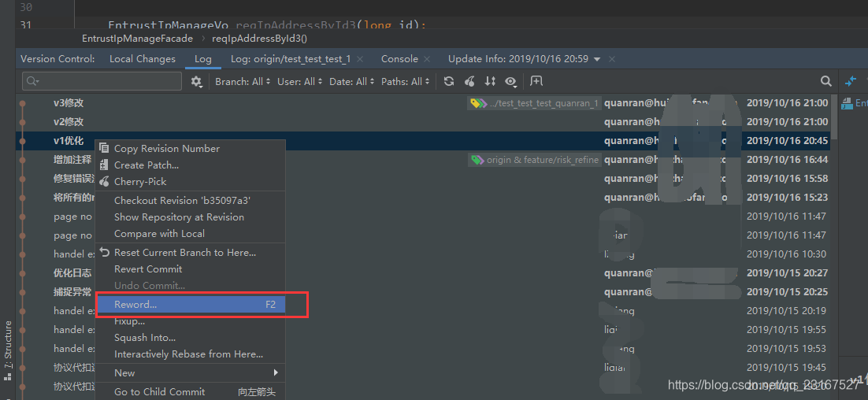Image resolution: width=868 pixels, height=400 pixels.
Task: Click the 2019/10/15 19:55 commit date
Action: (x=786, y=330)
